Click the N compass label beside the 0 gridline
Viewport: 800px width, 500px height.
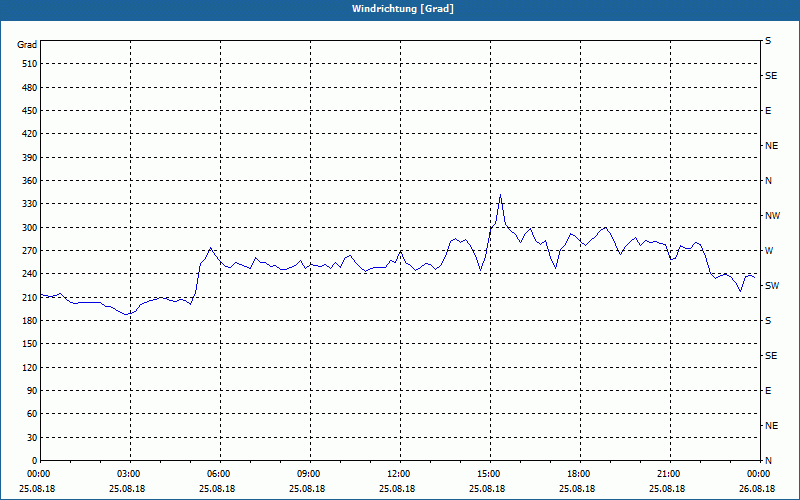(x=768, y=461)
